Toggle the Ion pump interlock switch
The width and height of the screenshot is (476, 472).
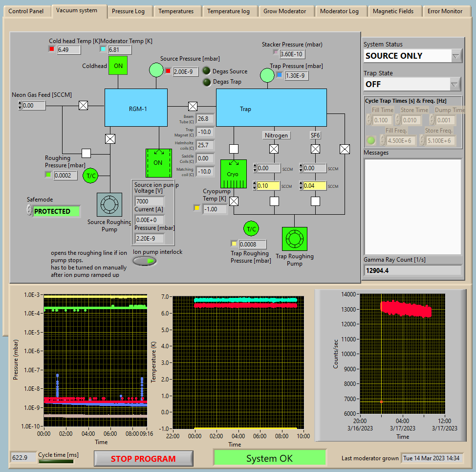tap(145, 261)
